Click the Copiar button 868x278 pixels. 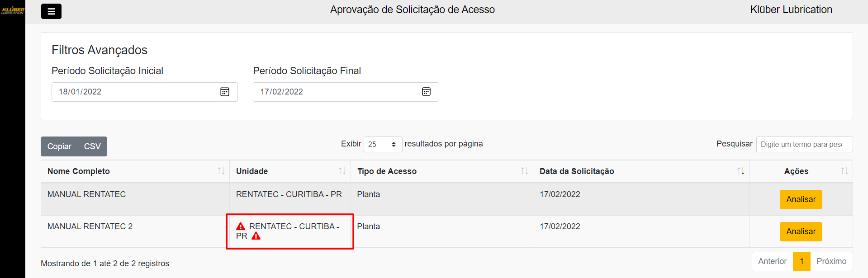point(59,146)
